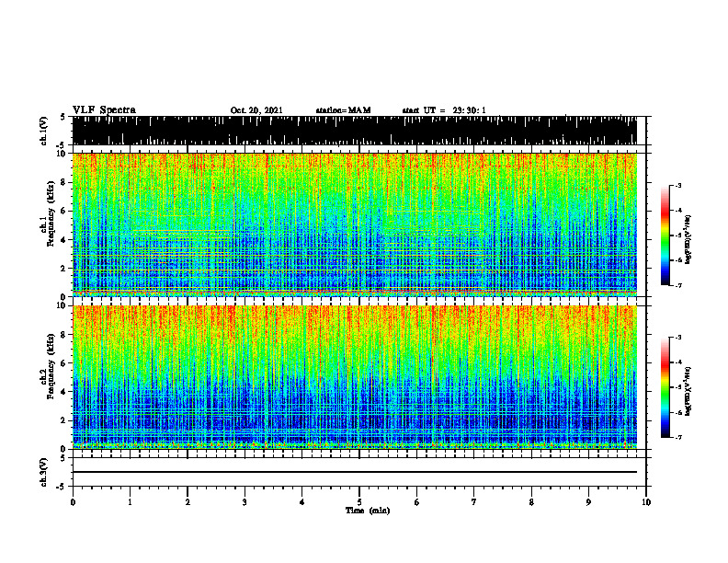Image resolution: width=728 pixels, height=563 pixels.
Task: Click the ch.1 frequency tick "8"
Action: 63,182
